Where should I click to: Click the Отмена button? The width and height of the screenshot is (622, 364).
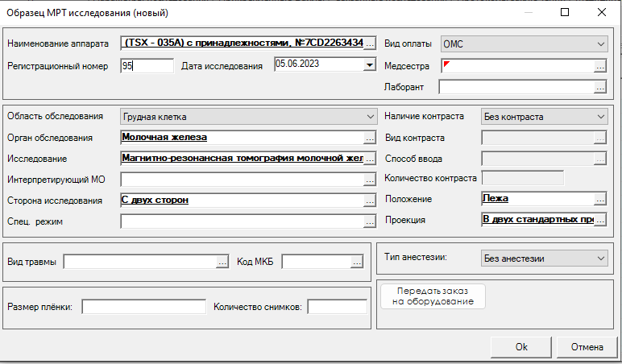coord(587,347)
